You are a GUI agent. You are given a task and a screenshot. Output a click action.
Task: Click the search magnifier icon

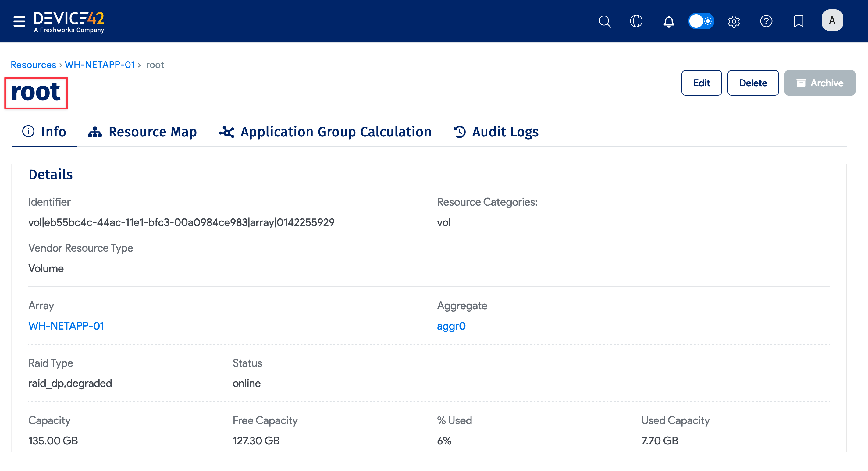click(604, 21)
